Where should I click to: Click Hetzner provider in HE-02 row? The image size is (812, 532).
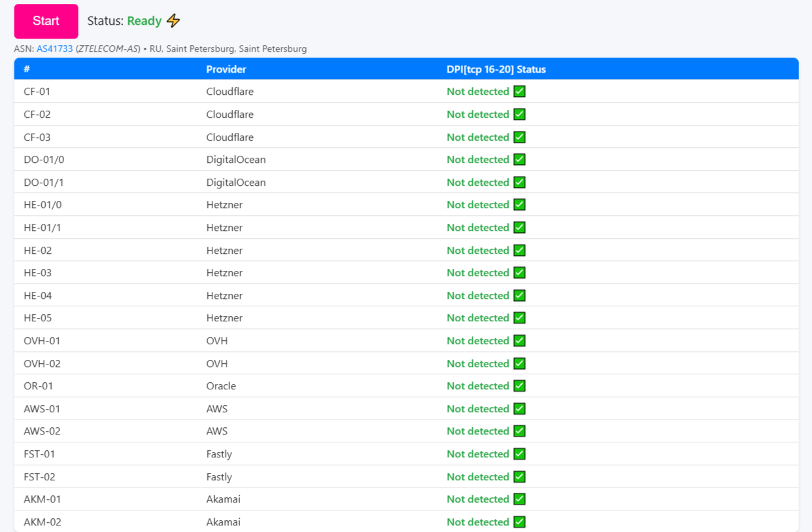tap(224, 250)
